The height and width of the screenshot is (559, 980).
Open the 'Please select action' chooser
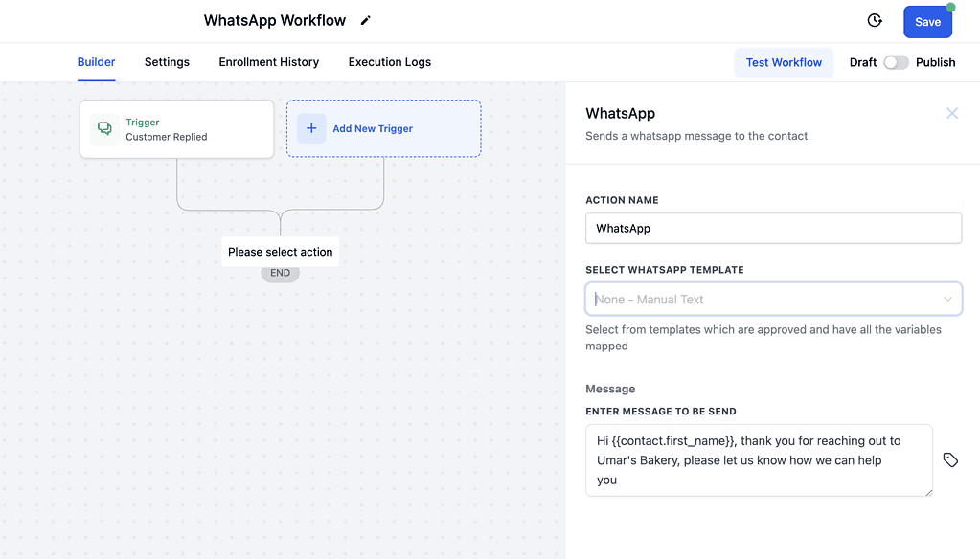click(280, 251)
